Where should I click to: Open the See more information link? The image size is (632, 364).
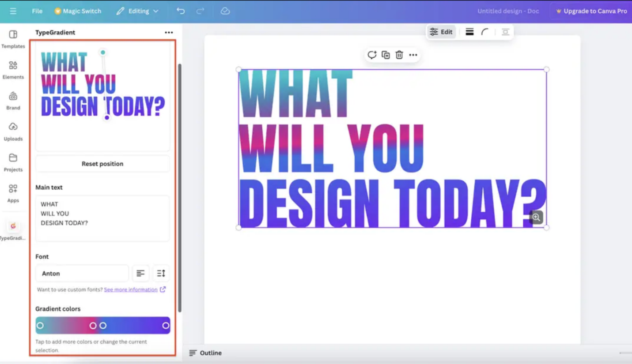click(x=130, y=289)
